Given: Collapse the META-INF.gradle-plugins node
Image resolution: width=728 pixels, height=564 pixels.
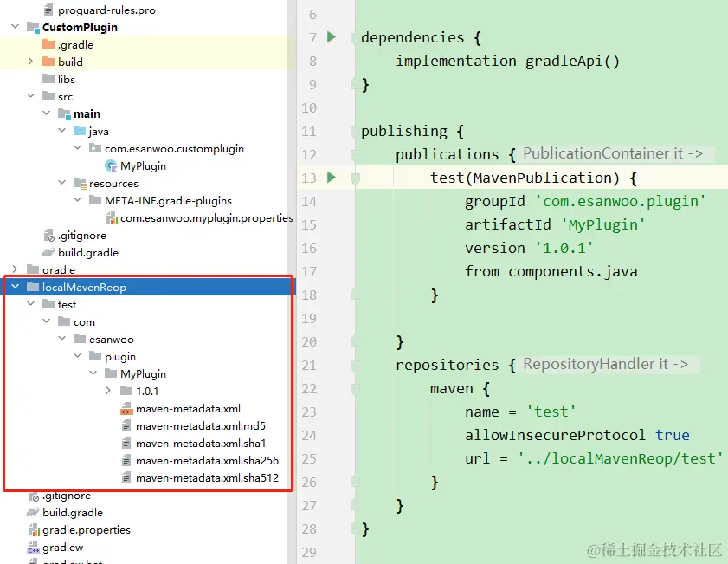Looking at the screenshot, I should coord(78,200).
